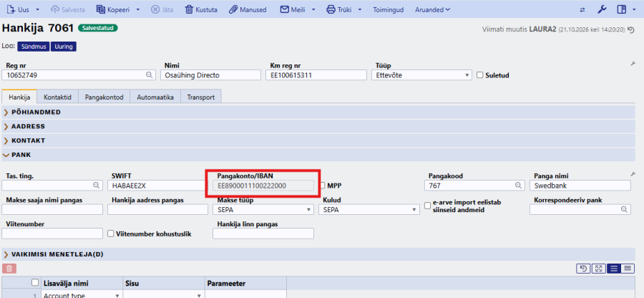
Task: Expand the KONTAKT section
Action: click(318, 140)
